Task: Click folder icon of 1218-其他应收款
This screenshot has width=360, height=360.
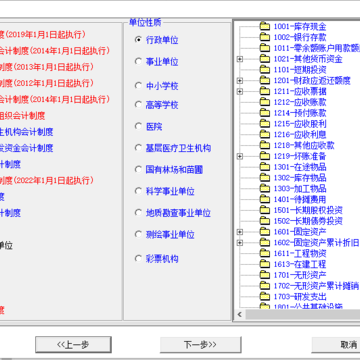Action: click(x=265, y=145)
